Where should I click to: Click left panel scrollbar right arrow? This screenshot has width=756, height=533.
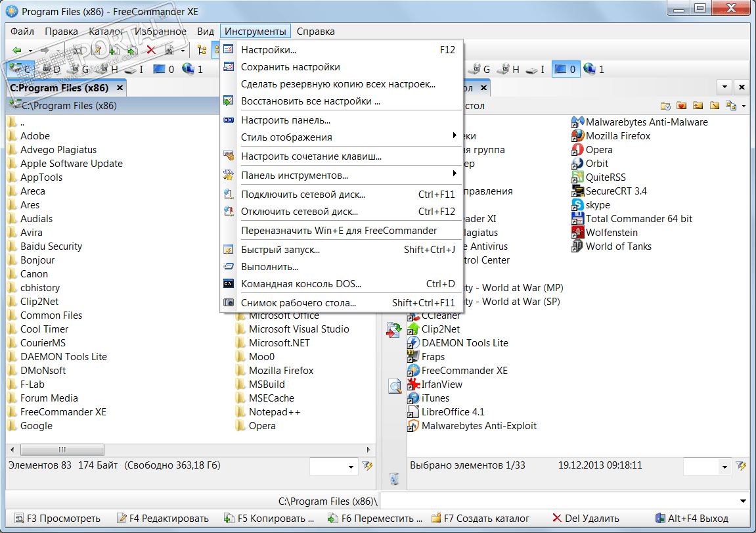pos(368,450)
